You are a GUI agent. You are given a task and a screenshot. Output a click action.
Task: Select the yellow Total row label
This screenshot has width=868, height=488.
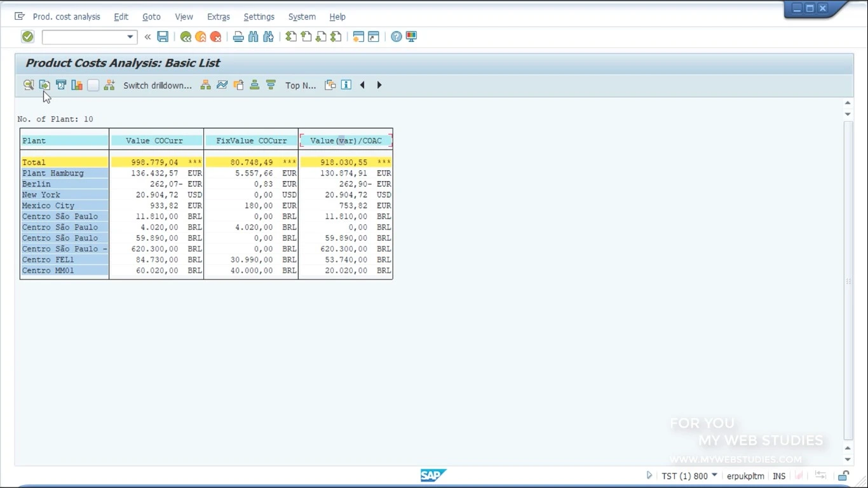tap(65, 162)
